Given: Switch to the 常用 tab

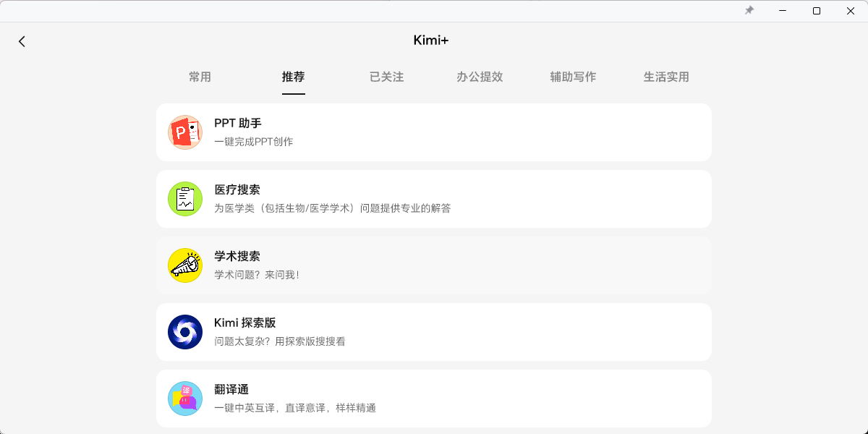Looking at the screenshot, I should click(200, 77).
